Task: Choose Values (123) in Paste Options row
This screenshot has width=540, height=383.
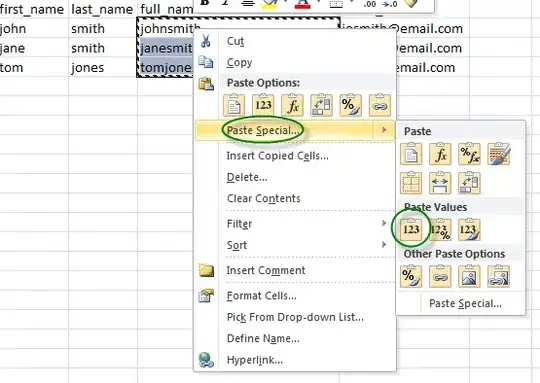Action: 263,105
